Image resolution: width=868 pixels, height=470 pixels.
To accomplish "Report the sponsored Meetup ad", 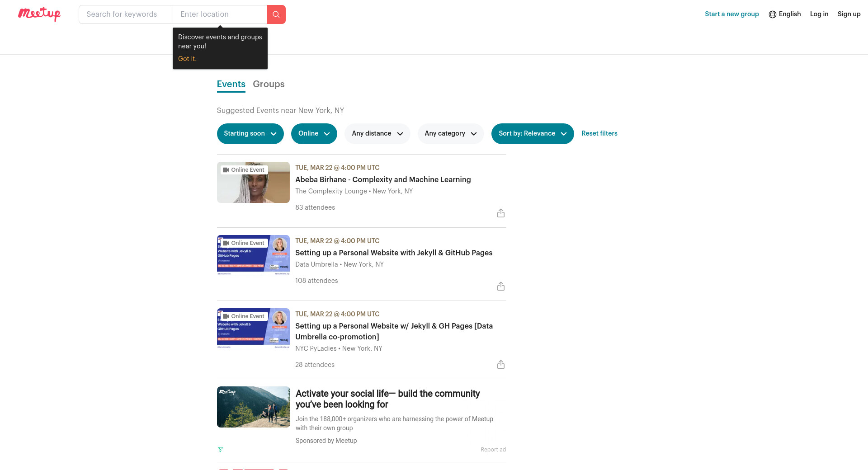I will (x=493, y=450).
